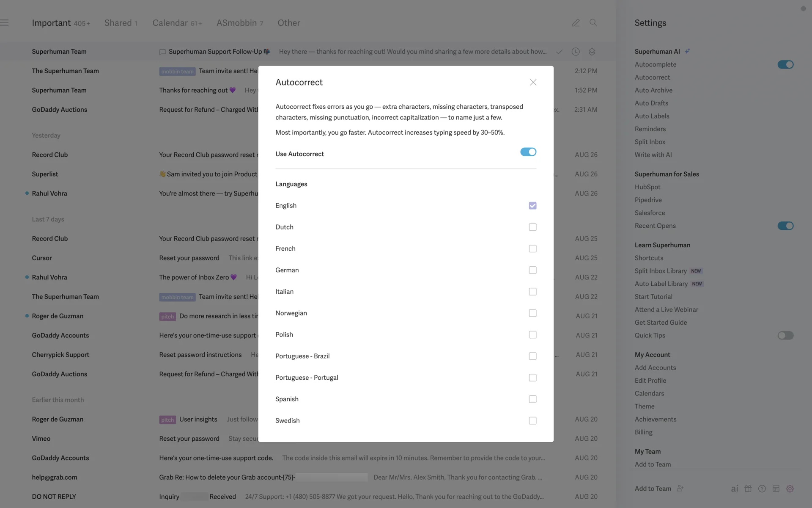Switch to the Calendar tab

170,23
